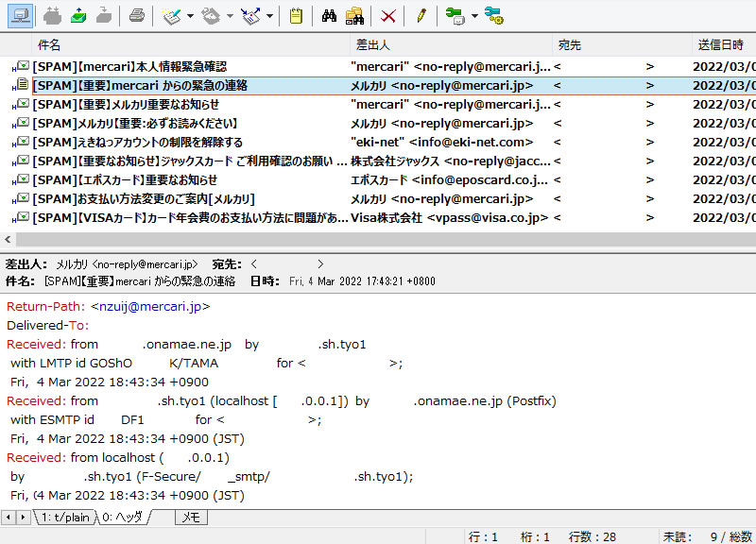The height and width of the screenshot is (544, 756).
Task: Select the メルカリ重要なお知らせ mail row
Action: point(378,105)
